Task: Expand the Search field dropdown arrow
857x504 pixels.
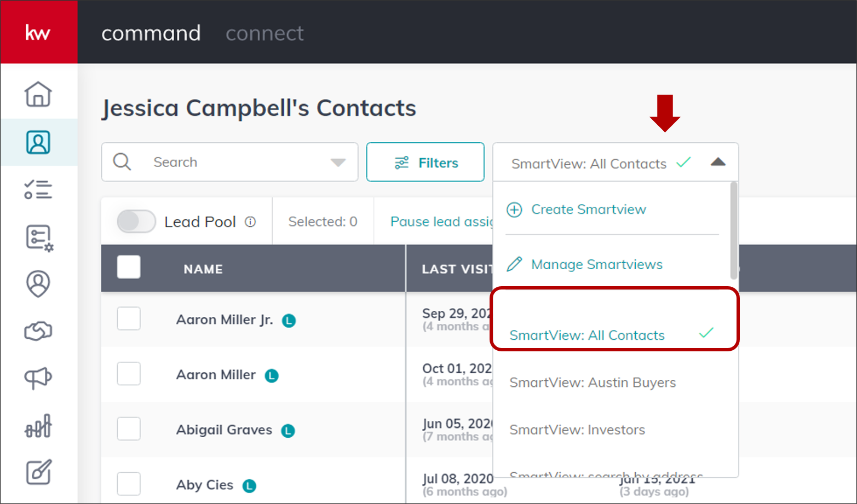Action: tap(338, 163)
